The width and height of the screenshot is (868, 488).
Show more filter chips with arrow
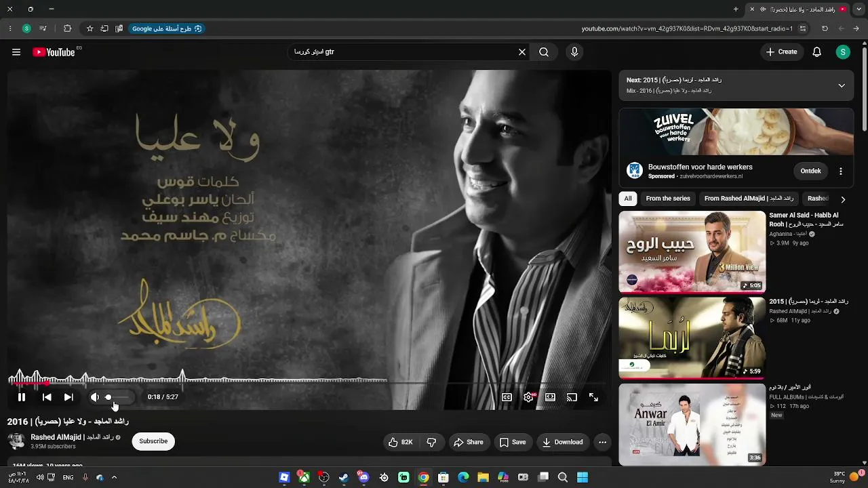[x=843, y=199]
